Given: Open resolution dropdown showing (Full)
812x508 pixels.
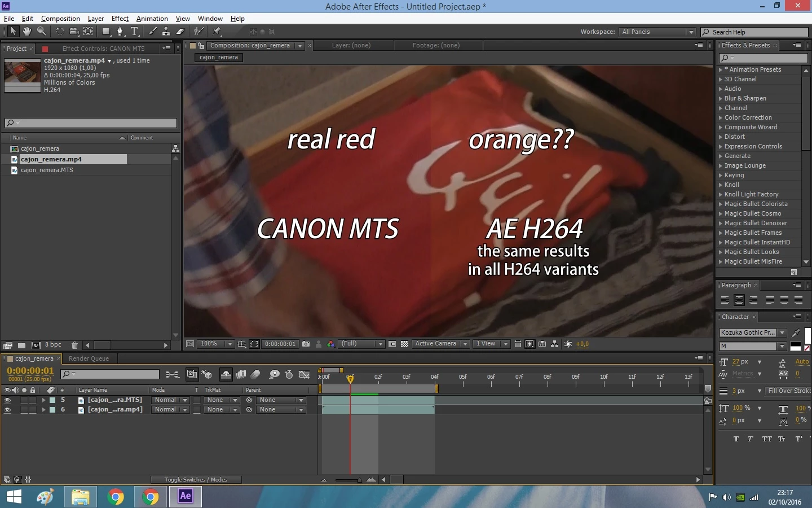Looking at the screenshot, I should pos(361,344).
